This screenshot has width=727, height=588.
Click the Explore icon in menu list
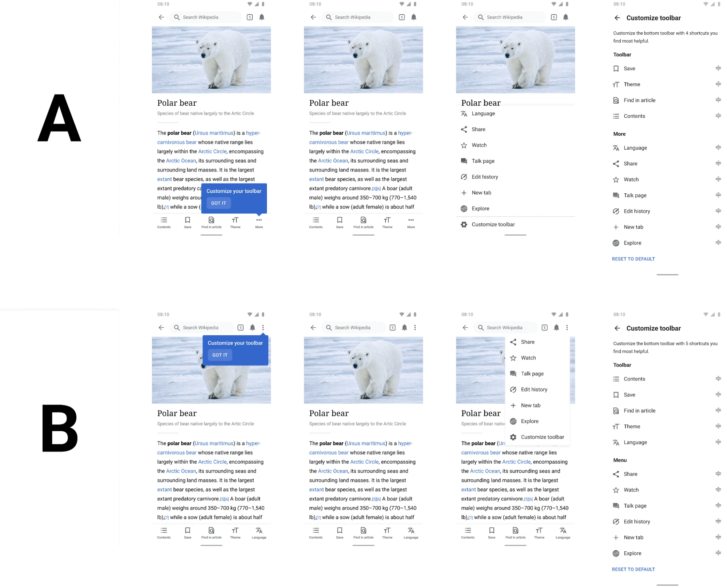pyautogui.click(x=513, y=420)
